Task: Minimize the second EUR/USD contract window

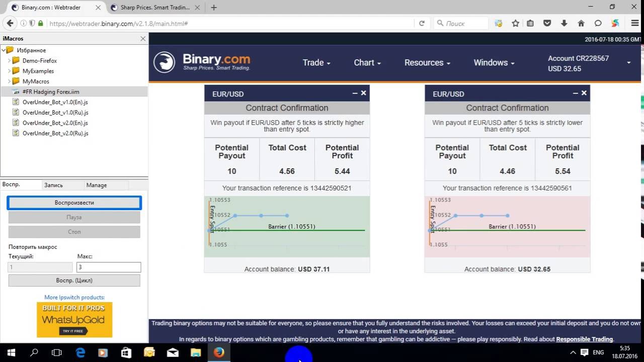Action: click(x=575, y=93)
